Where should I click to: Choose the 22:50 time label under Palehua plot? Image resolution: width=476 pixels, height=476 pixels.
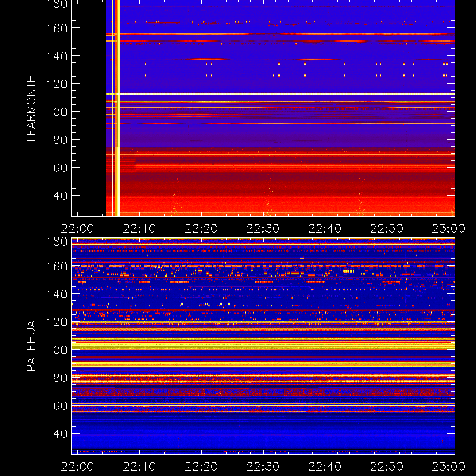click(387, 466)
